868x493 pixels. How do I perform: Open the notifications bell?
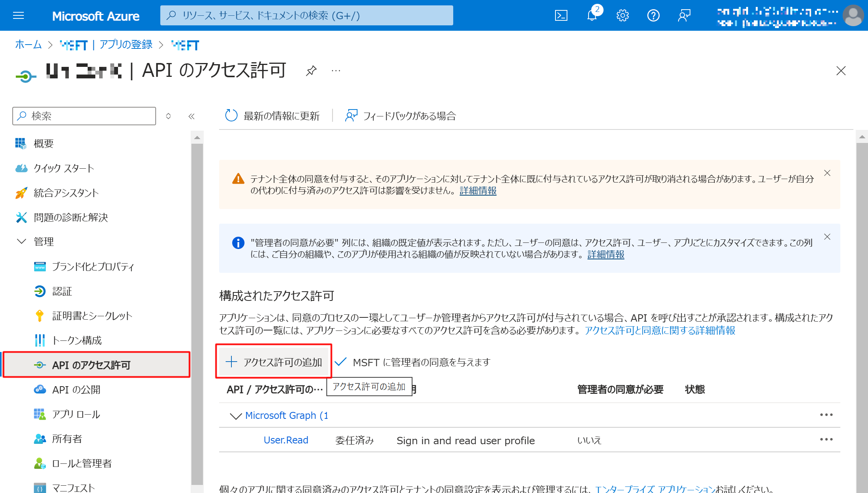tap(592, 15)
